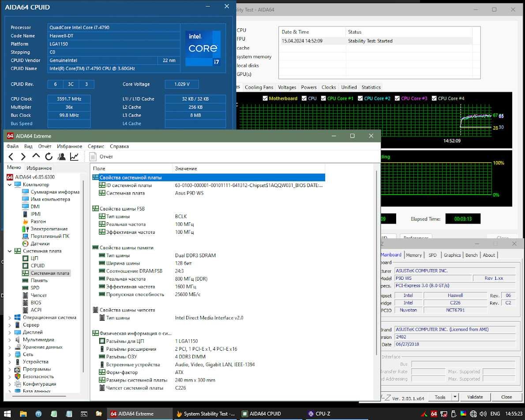Click the CPU-Z Tools button

click(x=440, y=397)
